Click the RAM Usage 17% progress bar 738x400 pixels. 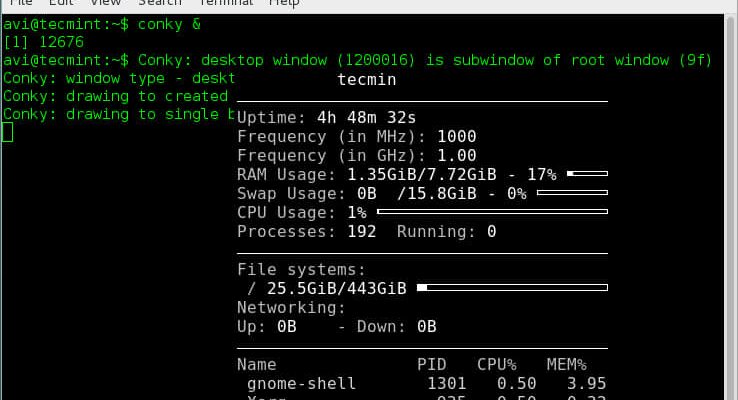(587, 174)
